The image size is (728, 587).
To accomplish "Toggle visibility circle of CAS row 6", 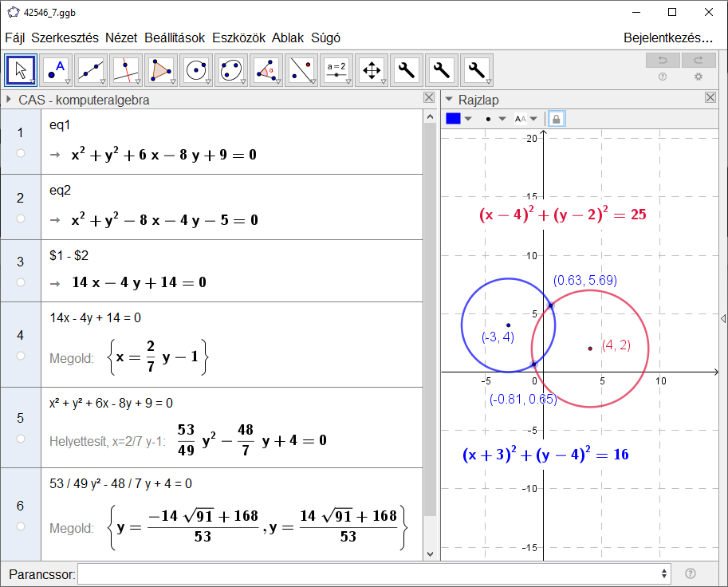I will 21,526.
